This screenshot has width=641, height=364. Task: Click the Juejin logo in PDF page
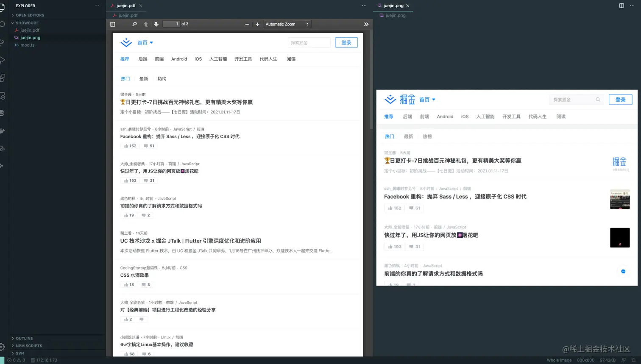[x=126, y=42]
